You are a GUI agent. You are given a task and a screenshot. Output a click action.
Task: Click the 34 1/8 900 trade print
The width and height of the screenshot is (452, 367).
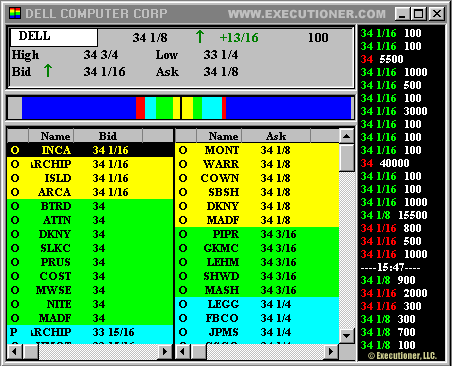point(388,280)
